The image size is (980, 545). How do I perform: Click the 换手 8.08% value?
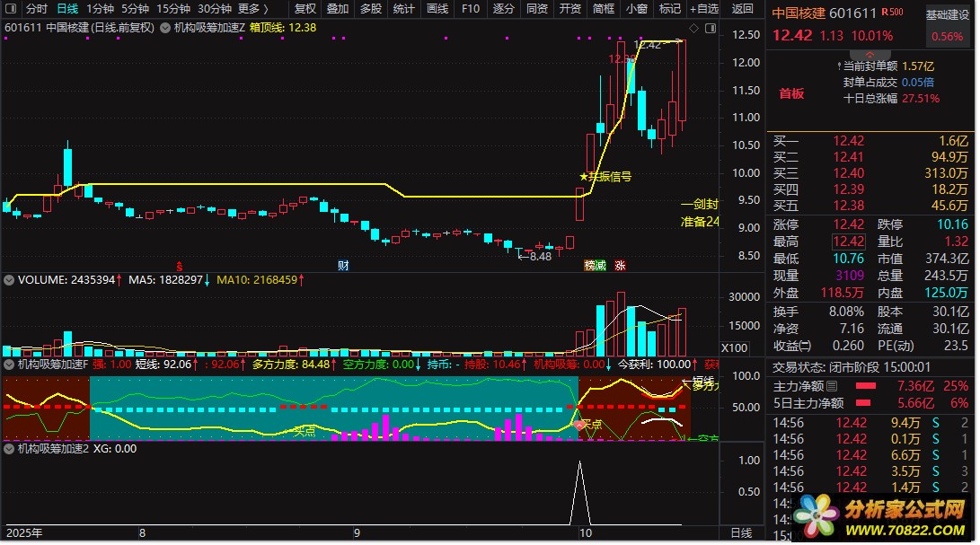(847, 312)
